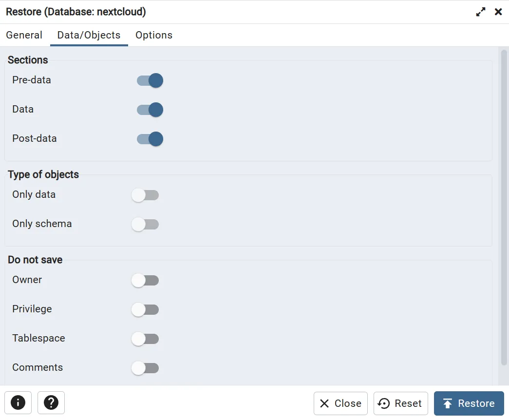Select the Data/Objects tab
The height and width of the screenshot is (420, 509).
(89, 35)
